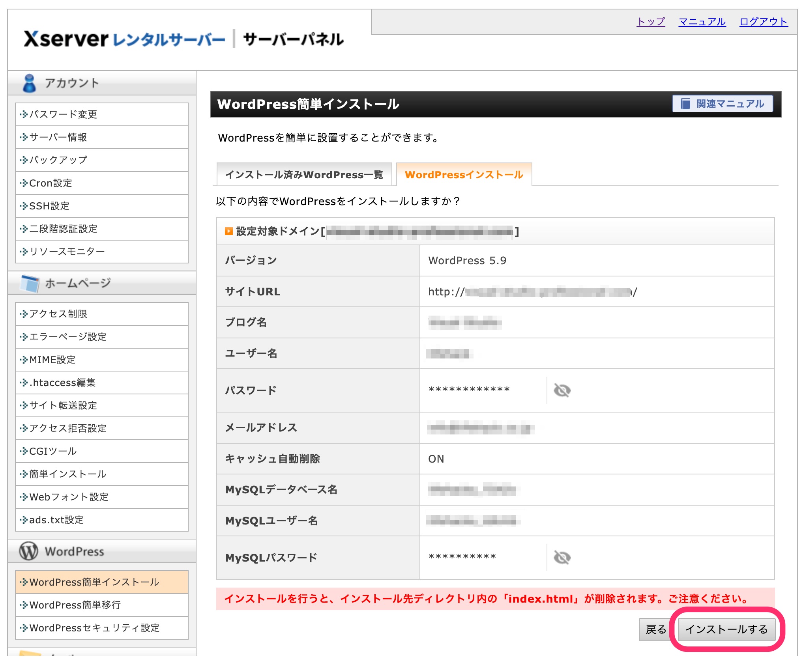
Task: Click the arrow icon beside 簡単インストール
Action: (24, 474)
